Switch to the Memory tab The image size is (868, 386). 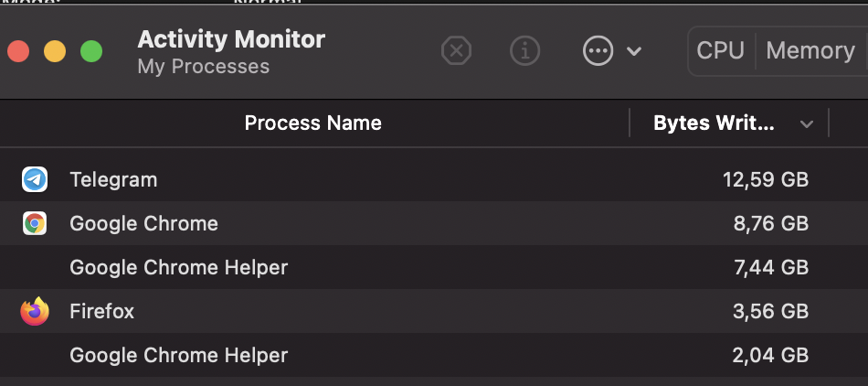point(810,50)
